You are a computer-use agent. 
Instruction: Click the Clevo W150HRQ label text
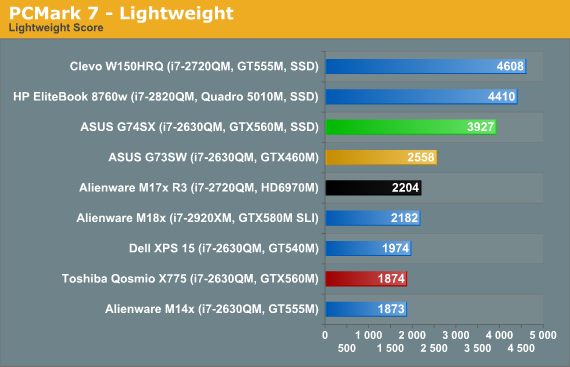pos(194,66)
